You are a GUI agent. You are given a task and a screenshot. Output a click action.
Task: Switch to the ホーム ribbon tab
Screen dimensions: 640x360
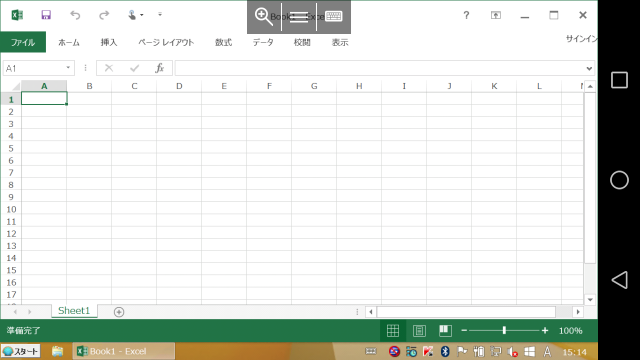(x=69, y=42)
